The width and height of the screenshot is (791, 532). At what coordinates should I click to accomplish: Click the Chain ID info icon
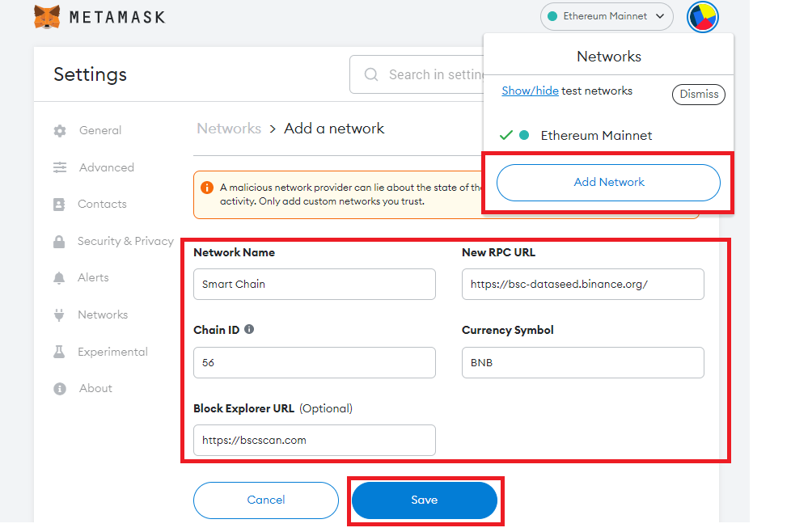click(249, 329)
